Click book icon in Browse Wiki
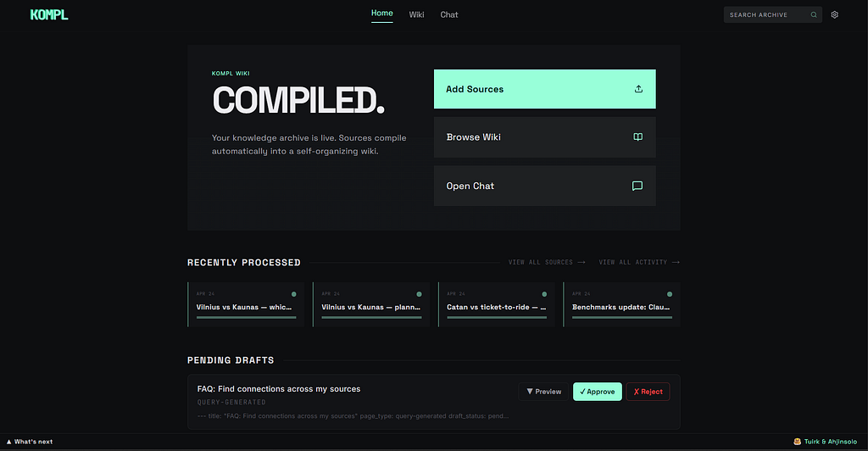The width and height of the screenshot is (868, 451). point(637,137)
